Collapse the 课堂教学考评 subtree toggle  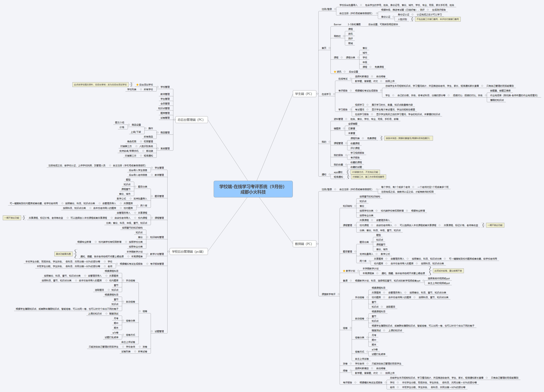point(339,294)
